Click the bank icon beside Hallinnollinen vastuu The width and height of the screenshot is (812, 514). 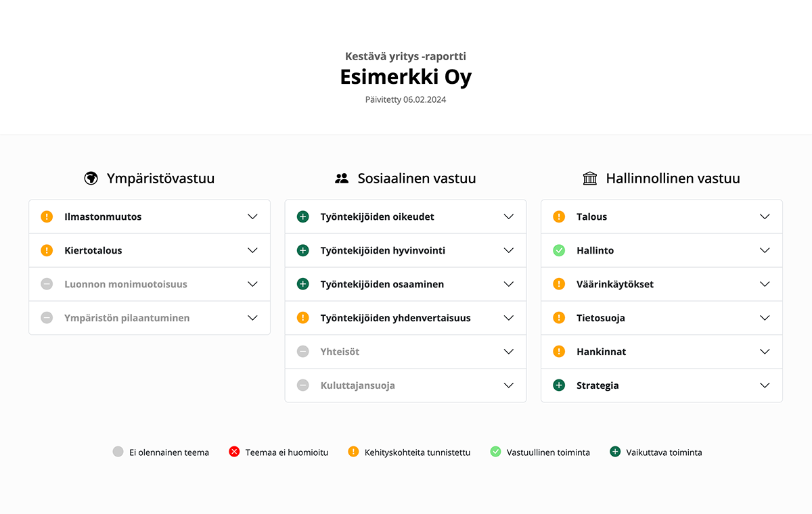pos(590,178)
